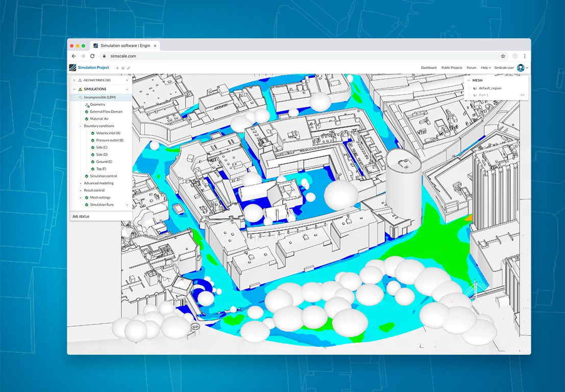Open Chrome three-dot menu
This screenshot has height=392, width=565.
coord(525,56)
